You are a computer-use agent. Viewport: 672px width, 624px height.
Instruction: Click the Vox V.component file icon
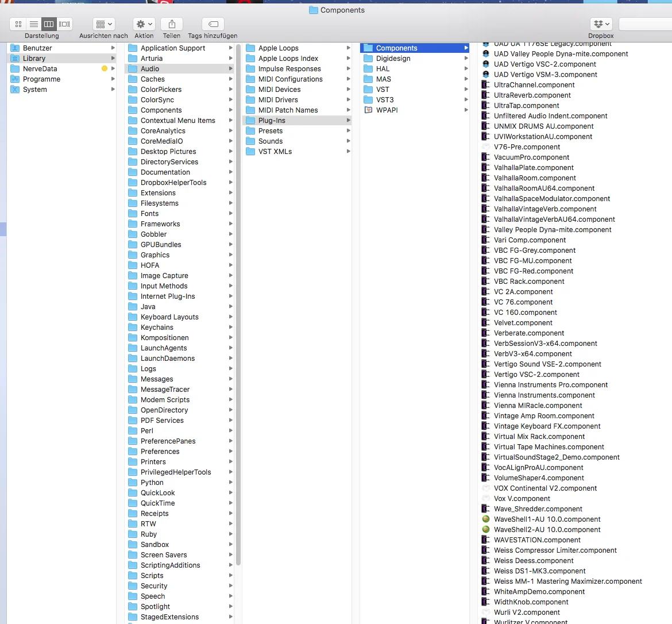point(485,498)
